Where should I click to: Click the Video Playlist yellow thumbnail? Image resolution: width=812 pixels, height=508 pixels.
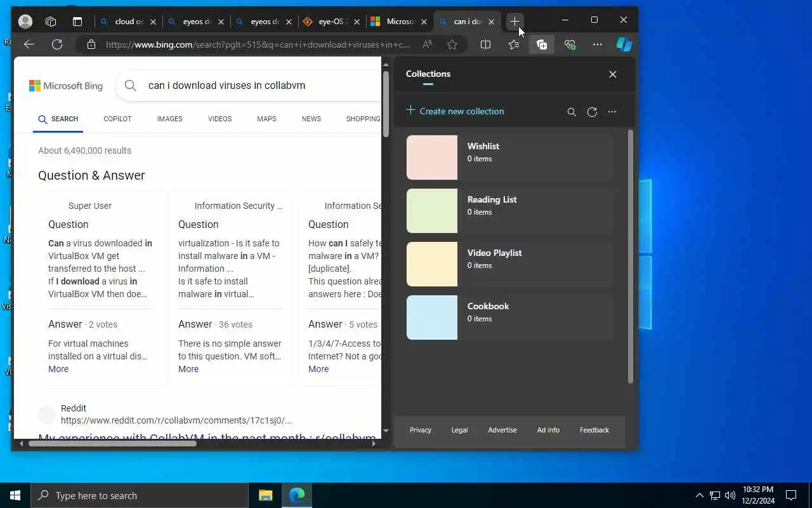[432, 264]
